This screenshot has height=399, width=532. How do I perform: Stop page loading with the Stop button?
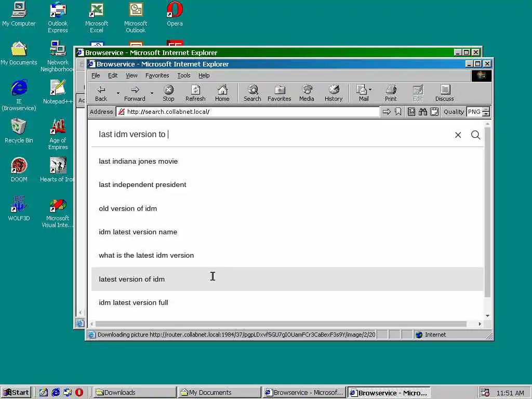(x=168, y=93)
